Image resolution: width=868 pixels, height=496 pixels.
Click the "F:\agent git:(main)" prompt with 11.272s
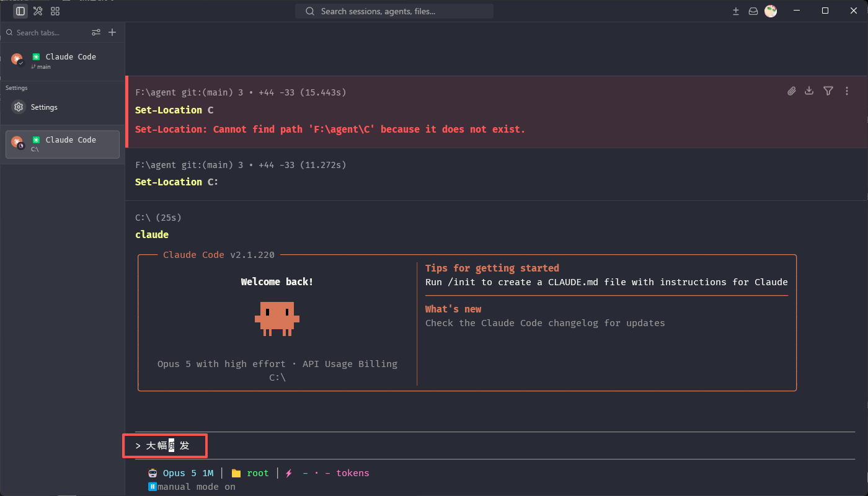pyautogui.click(x=241, y=165)
